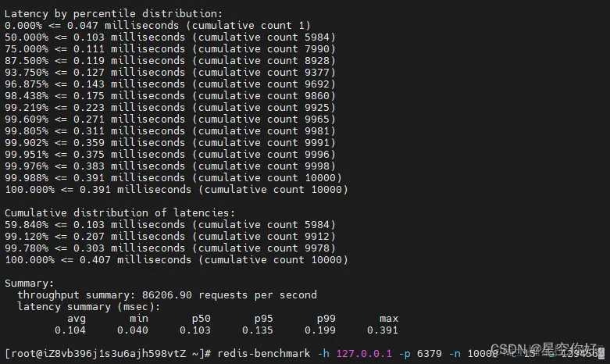Click the "p99" column header
The width and height of the screenshot is (610, 364).
click(x=326, y=319)
